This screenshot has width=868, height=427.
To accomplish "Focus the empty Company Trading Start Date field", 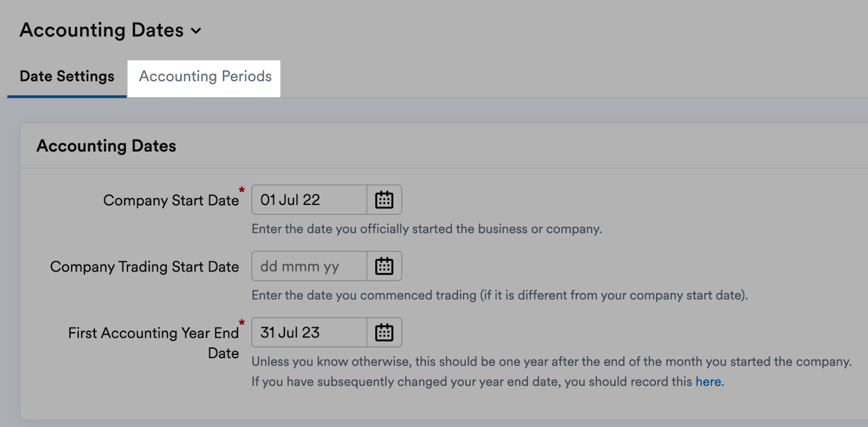I will 308,266.
